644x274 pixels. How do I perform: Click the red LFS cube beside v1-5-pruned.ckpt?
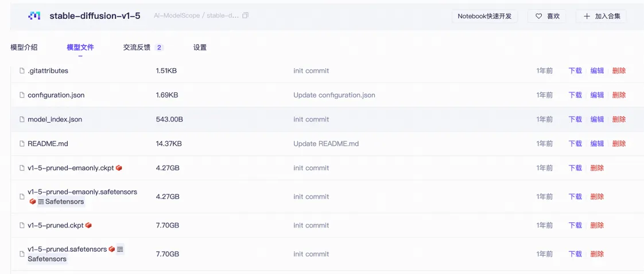88,225
